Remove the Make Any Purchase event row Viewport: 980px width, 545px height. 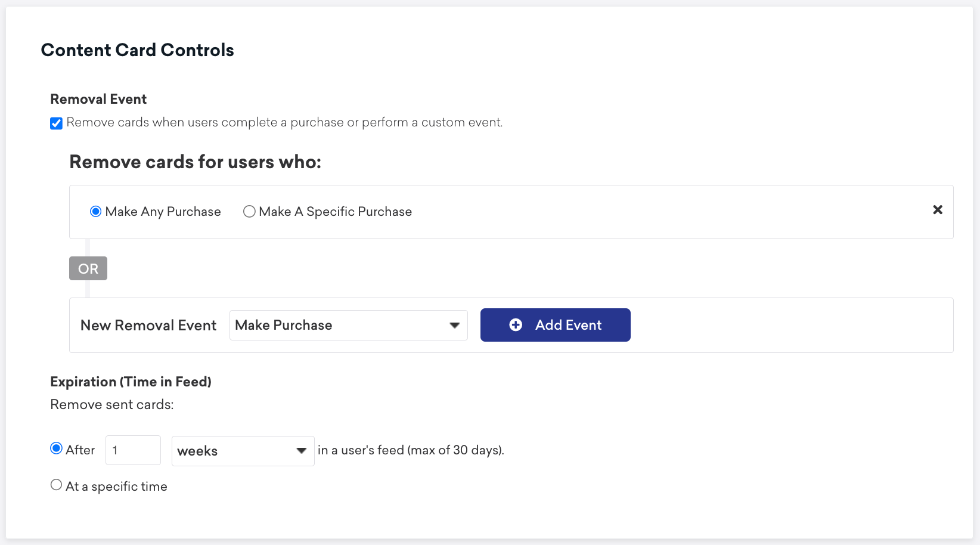point(937,210)
